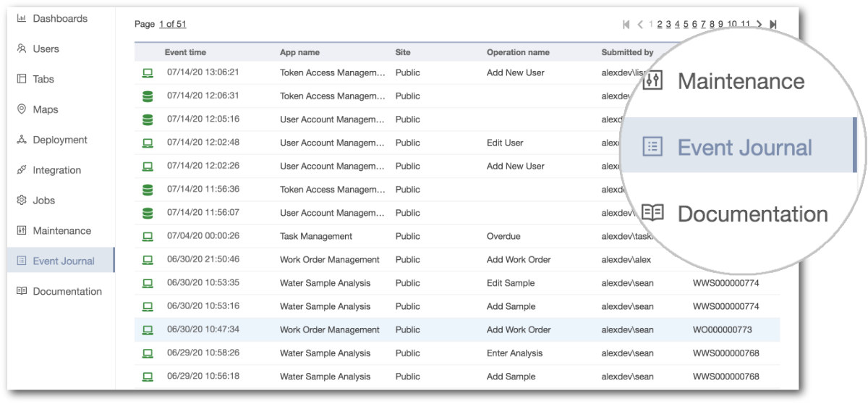868x404 pixels.
Task: Select Event Journal in the left sidebar
Action: coord(61,261)
